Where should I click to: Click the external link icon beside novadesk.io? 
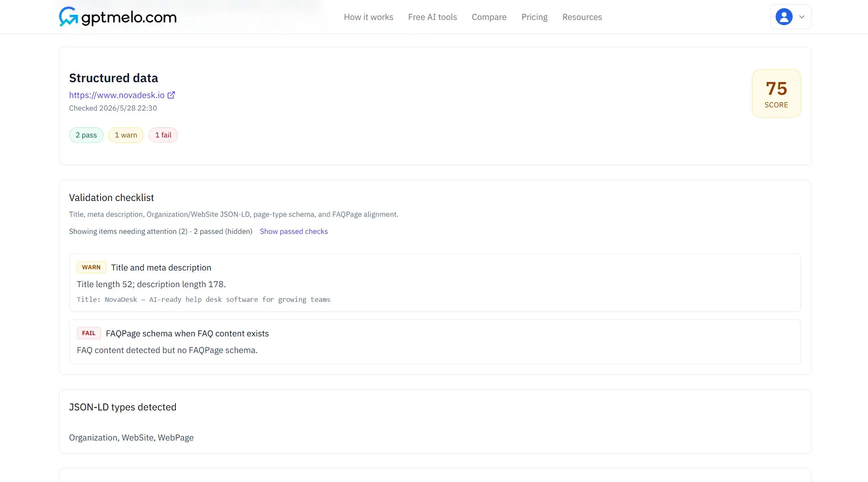[171, 95]
